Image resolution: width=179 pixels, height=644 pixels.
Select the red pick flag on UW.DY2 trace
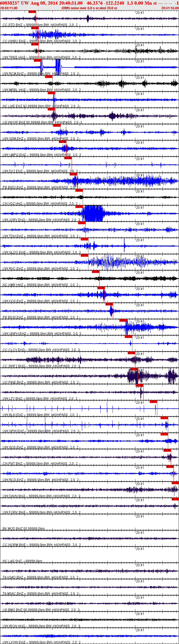click(x=68, y=158)
